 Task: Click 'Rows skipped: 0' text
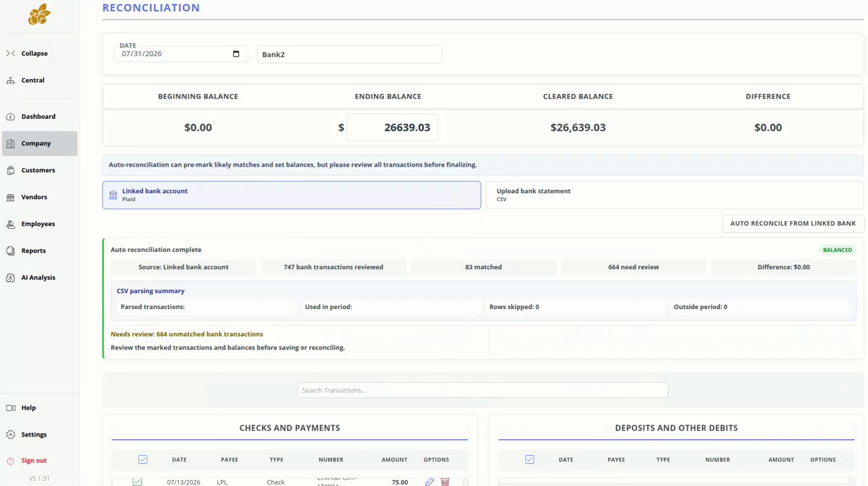pos(514,307)
